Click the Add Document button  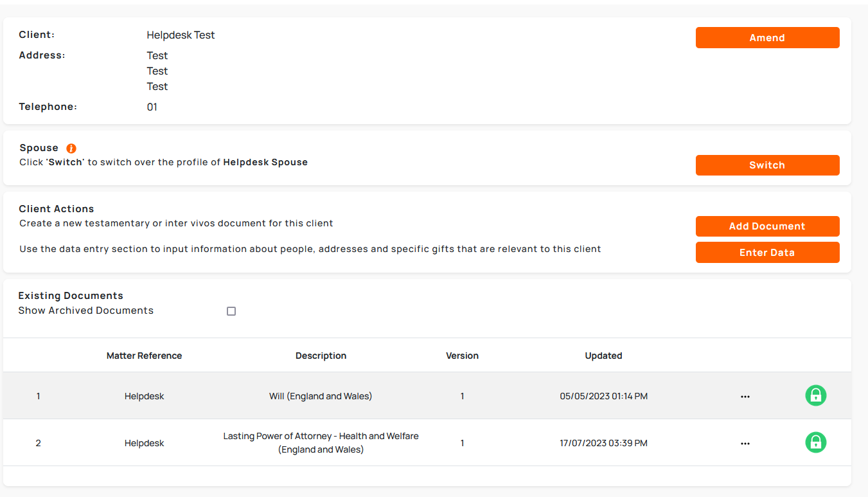[767, 226]
